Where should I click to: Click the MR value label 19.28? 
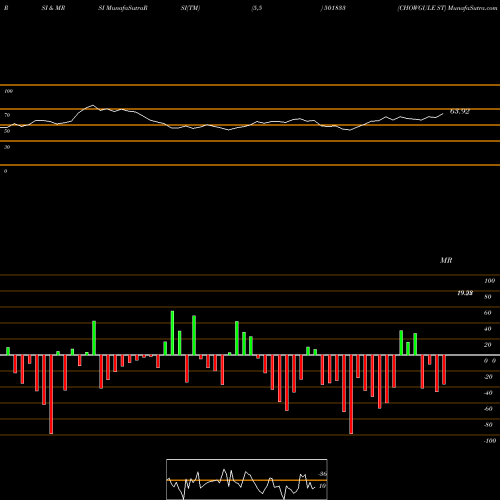coord(465,293)
